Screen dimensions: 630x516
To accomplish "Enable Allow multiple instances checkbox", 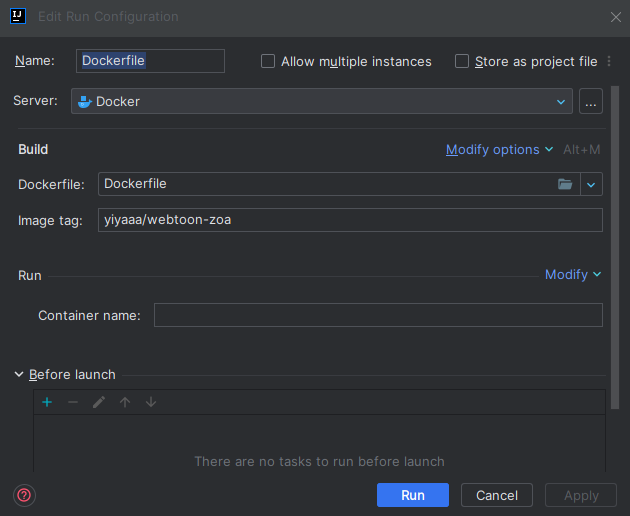I will point(268,61).
